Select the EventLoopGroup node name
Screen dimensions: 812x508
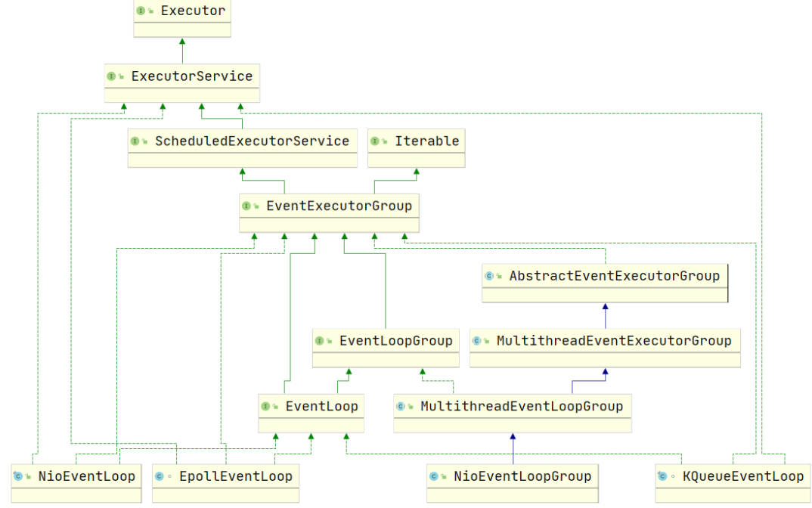click(395, 341)
